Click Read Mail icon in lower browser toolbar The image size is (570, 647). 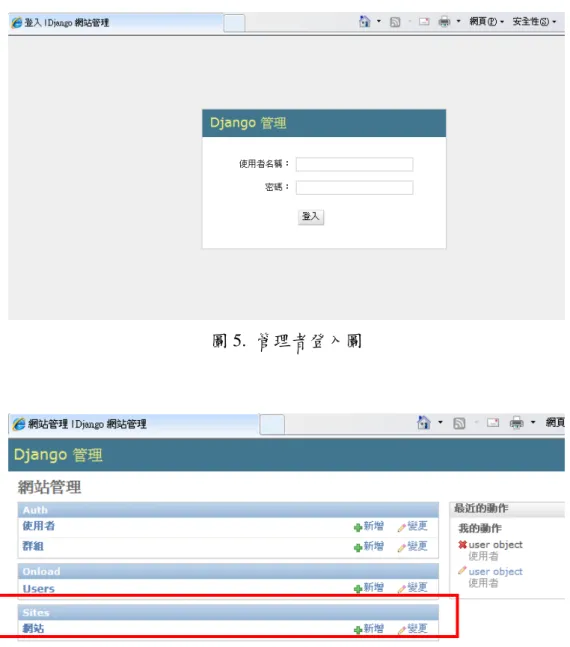493,423
